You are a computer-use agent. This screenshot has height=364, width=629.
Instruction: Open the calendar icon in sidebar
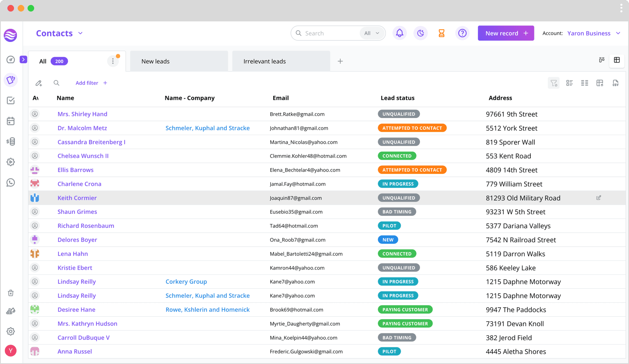pyautogui.click(x=11, y=121)
